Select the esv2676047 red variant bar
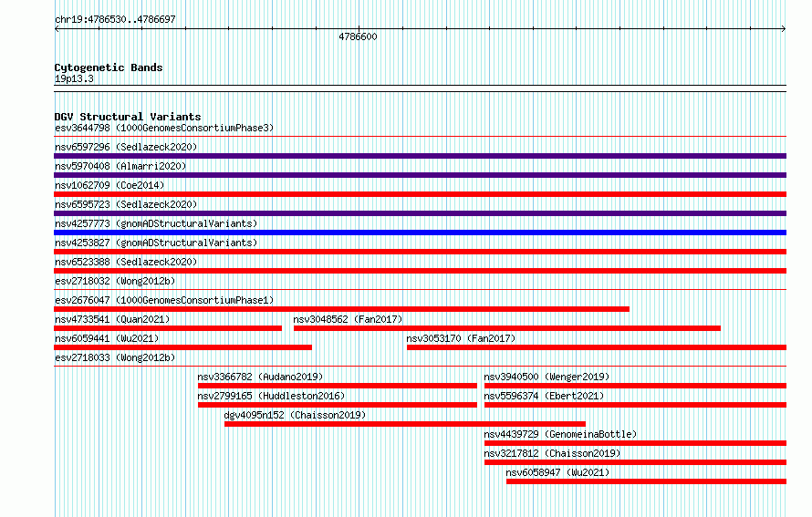Viewport: 812px width, 517px height. tap(342, 309)
